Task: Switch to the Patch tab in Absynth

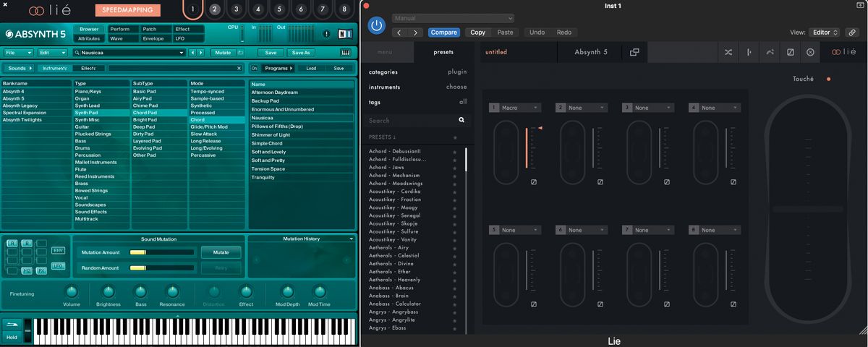Action: point(151,30)
